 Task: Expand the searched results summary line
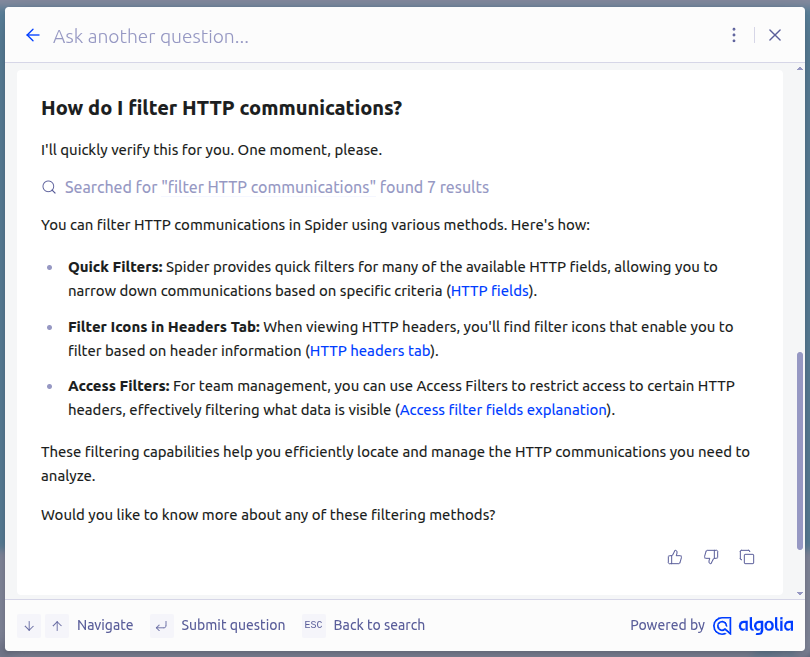[276, 188]
